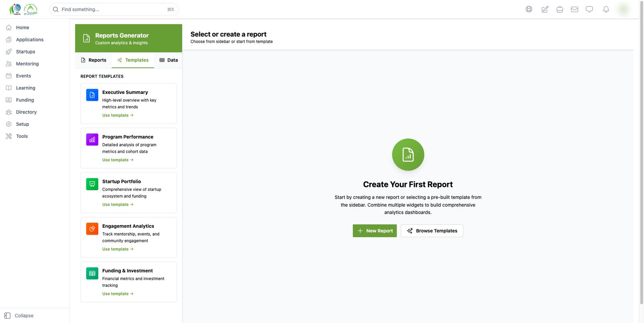644x323 pixels.
Task: Open Startups in sidebar
Action: coord(35,52)
